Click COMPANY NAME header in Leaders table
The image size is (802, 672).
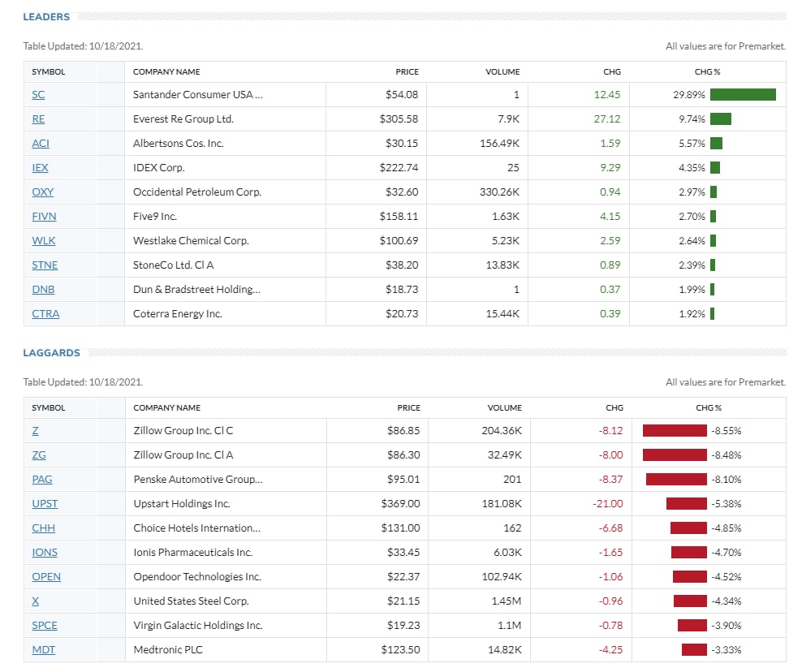[x=166, y=72]
